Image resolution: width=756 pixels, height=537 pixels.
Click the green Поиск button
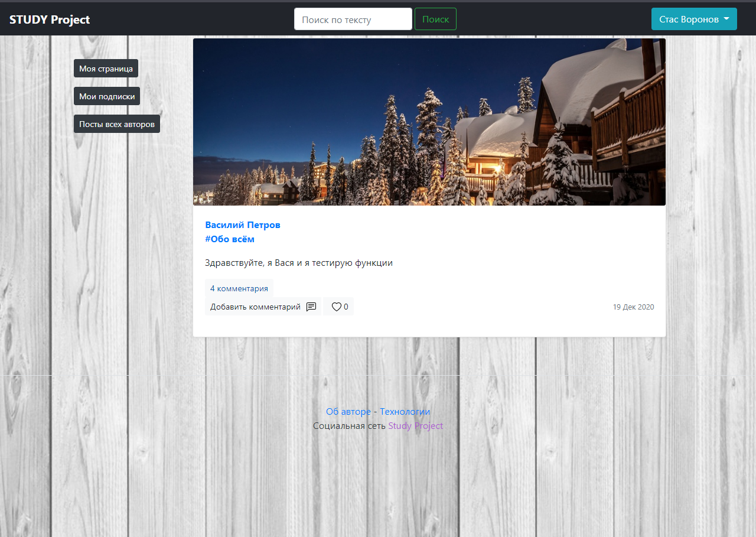coord(435,18)
